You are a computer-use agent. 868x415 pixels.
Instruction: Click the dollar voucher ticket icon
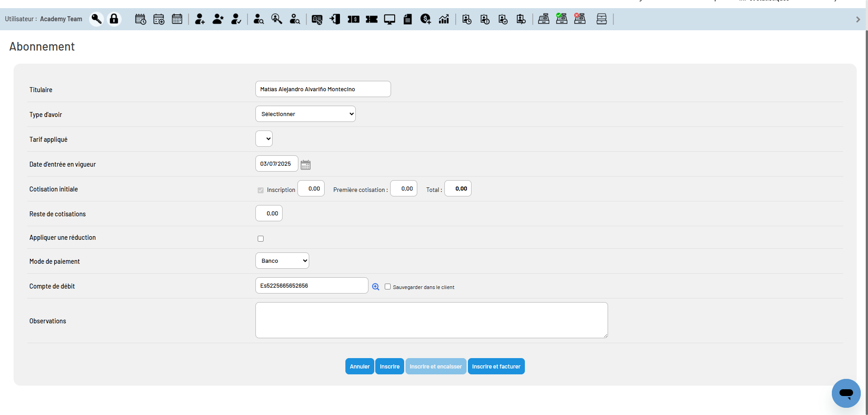click(354, 19)
